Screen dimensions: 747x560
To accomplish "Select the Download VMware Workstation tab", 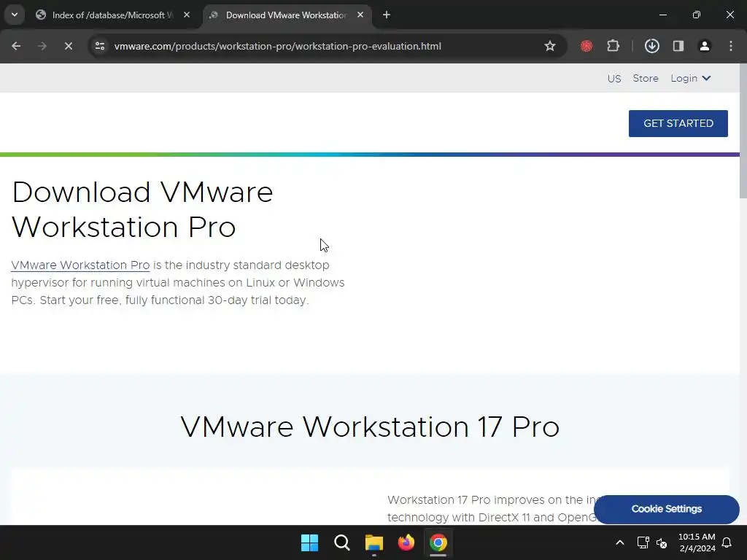I will tap(286, 15).
